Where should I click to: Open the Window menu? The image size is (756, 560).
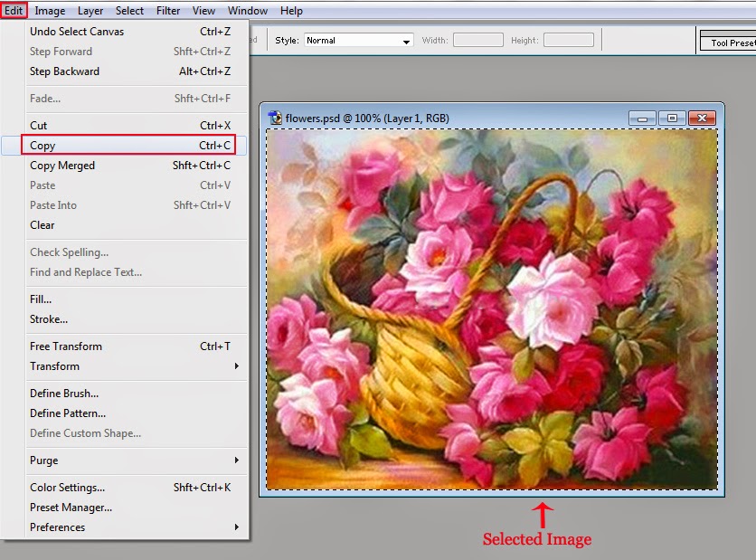[248, 11]
